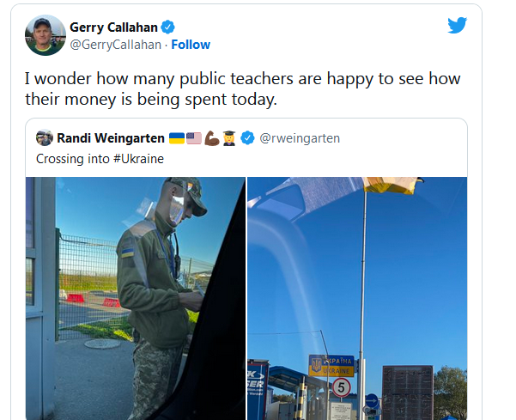The width and height of the screenshot is (516, 420).
Task: Click Randi Weingarten's verified checkmark badge
Action: point(247,138)
